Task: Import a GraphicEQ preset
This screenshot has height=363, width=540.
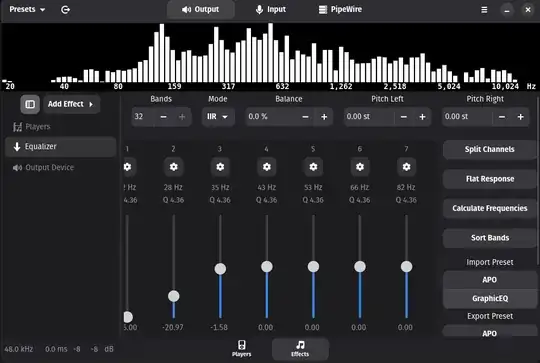Action: tap(490, 299)
